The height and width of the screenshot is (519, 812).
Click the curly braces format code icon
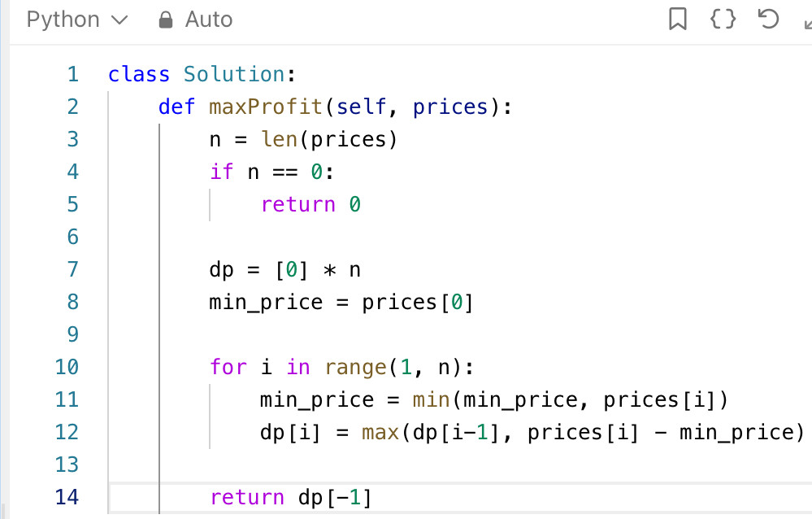[x=723, y=20]
